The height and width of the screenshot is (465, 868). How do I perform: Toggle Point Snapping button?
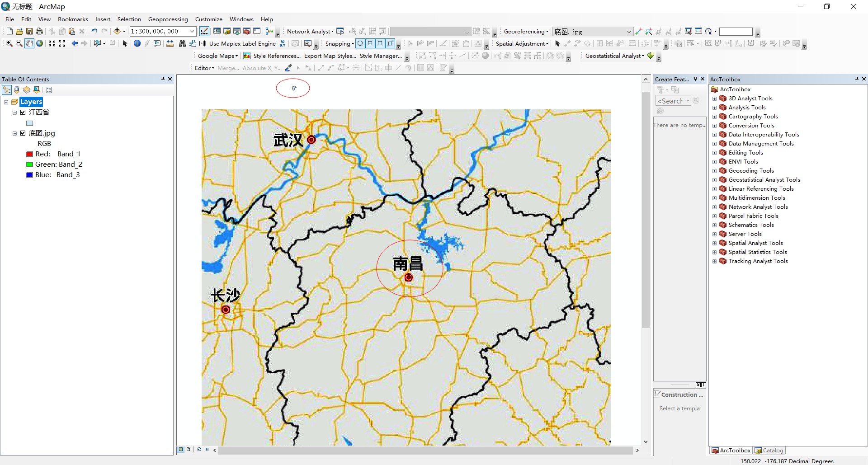(360, 43)
